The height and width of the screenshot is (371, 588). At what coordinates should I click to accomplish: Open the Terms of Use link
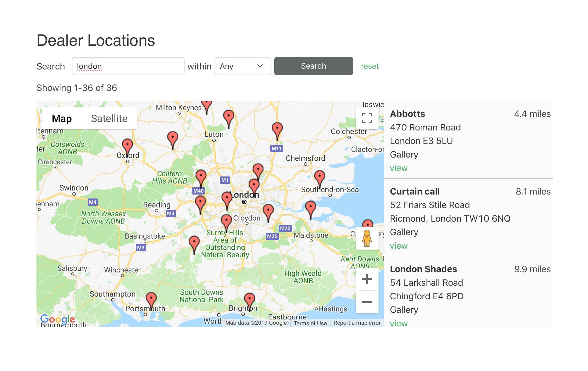[310, 323]
